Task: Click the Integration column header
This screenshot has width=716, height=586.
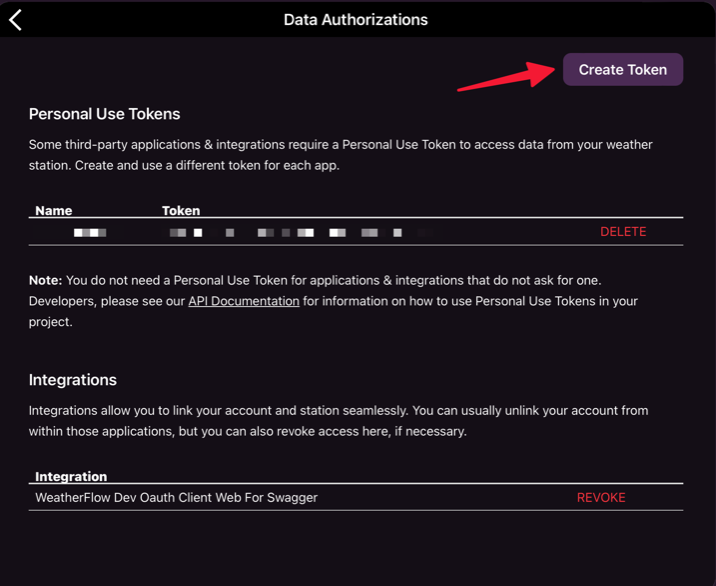Action: 71,477
